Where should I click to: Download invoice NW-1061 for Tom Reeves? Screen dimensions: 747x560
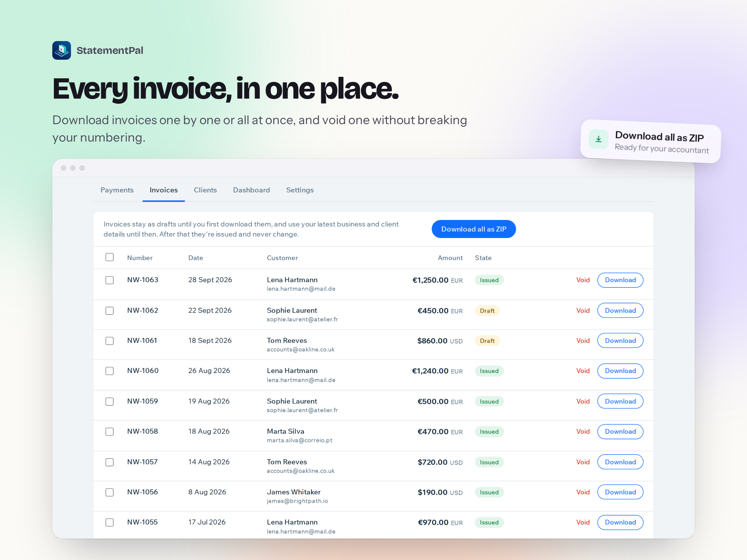(x=620, y=341)
